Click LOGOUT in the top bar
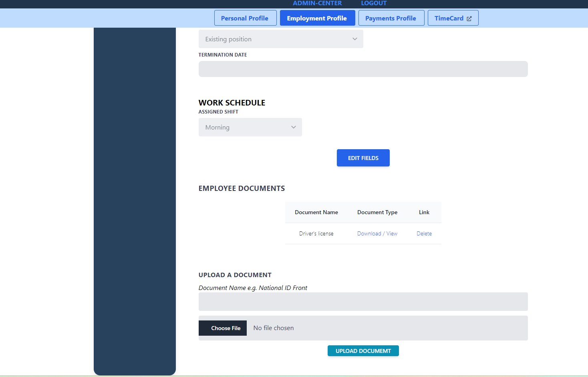This screenshot has width=588, height=377. [x=373, y=3]
